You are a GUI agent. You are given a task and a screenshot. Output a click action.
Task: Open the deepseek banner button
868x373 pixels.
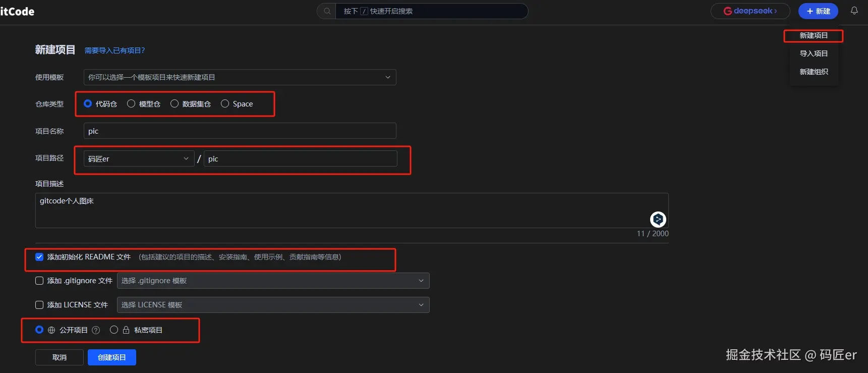click(750, 11)
